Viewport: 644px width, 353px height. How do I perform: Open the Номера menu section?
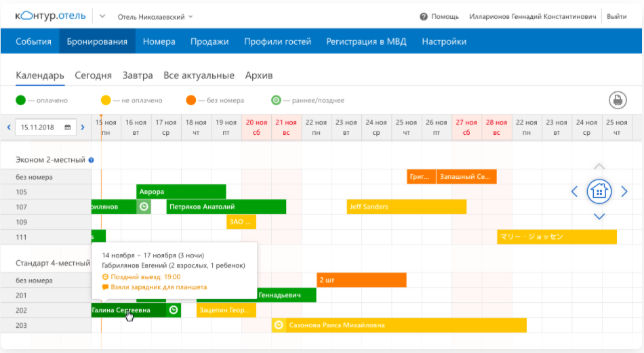point(159,41)
